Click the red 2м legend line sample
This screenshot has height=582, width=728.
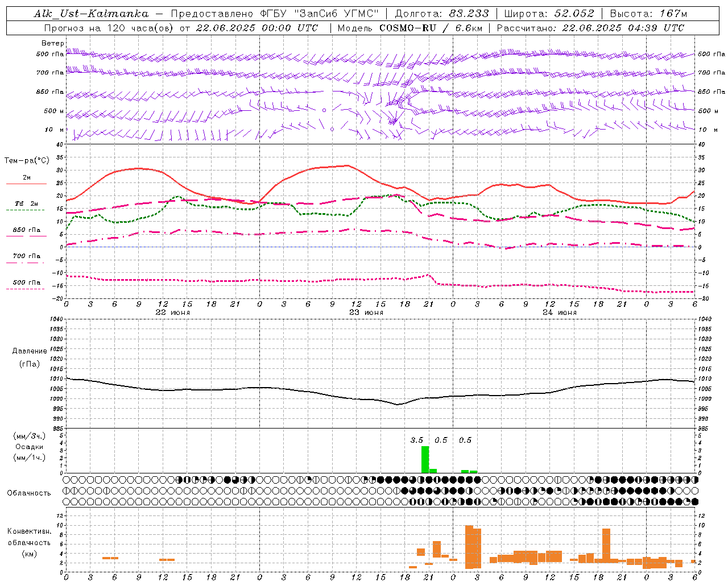tap(26, 184)
